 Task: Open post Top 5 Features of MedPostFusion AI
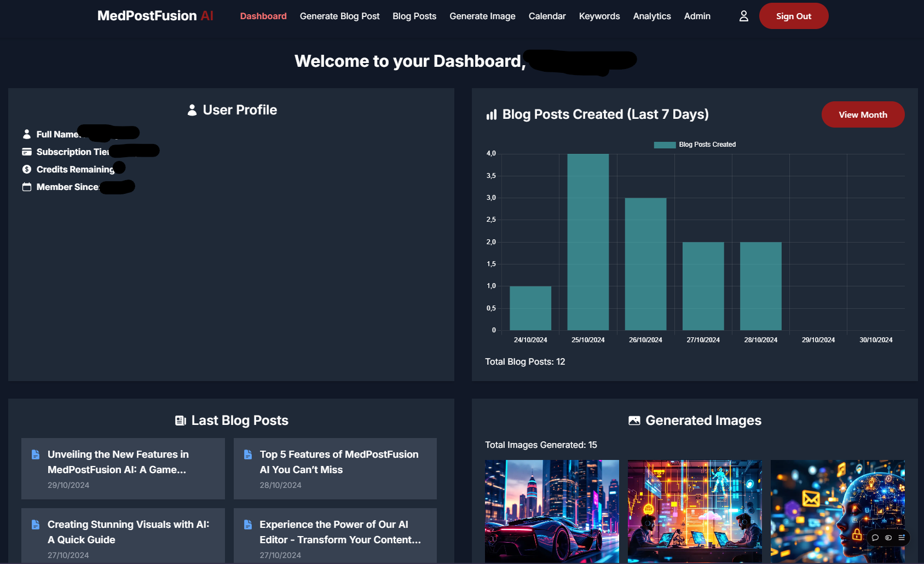[335, 469]
